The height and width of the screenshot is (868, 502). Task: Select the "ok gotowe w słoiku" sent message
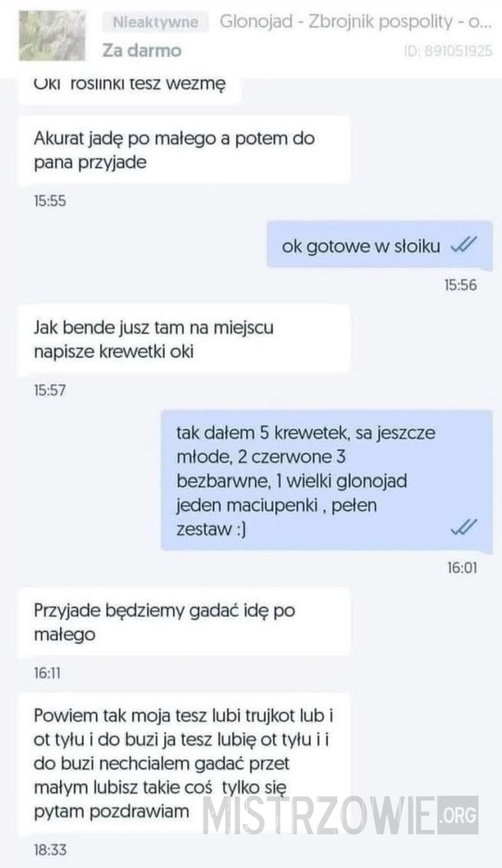380,244
